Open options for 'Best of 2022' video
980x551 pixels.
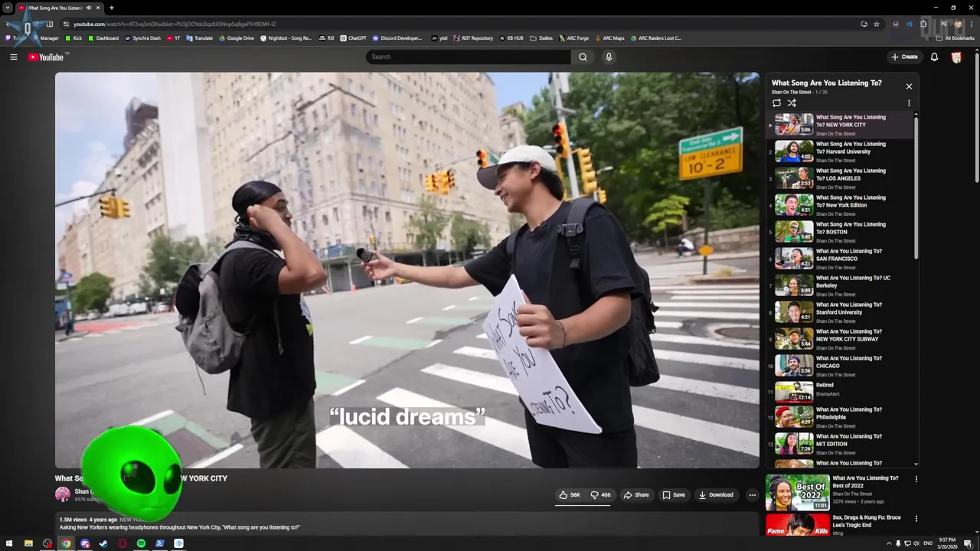[916, 479]
